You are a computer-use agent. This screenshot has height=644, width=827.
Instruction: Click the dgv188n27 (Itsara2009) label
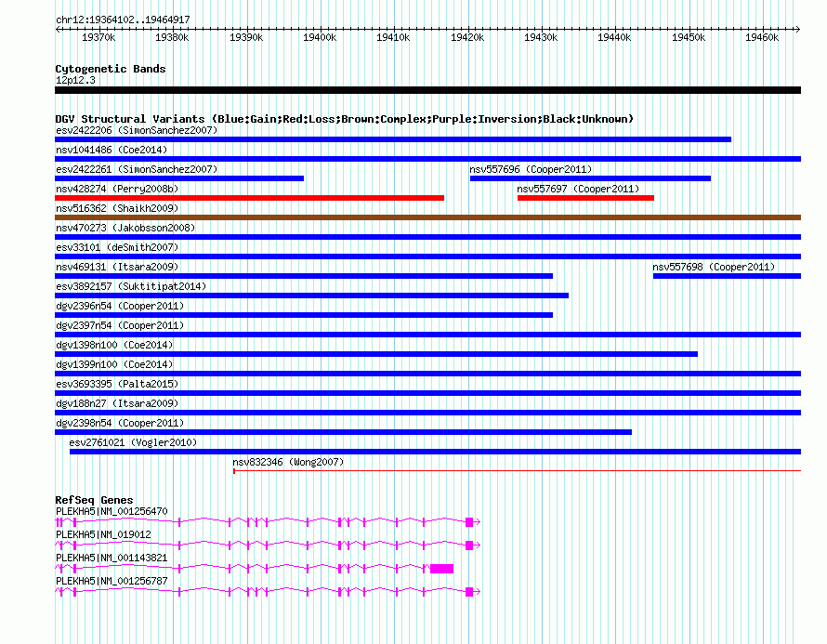pos(117,403)
